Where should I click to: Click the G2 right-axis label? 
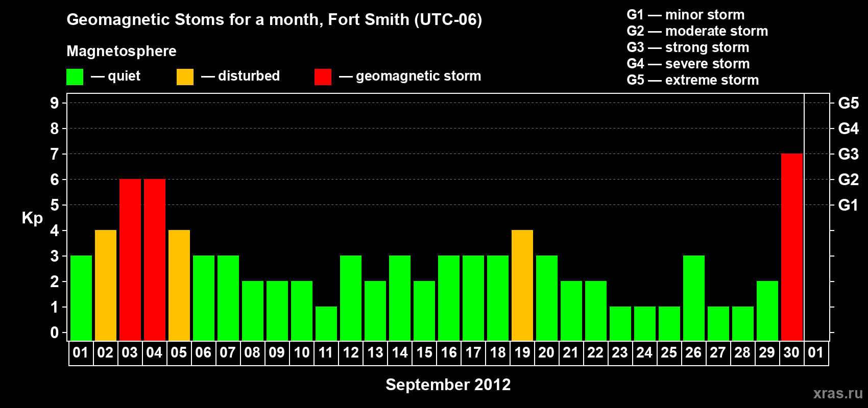pyautogui.click(x=848, y=180)
